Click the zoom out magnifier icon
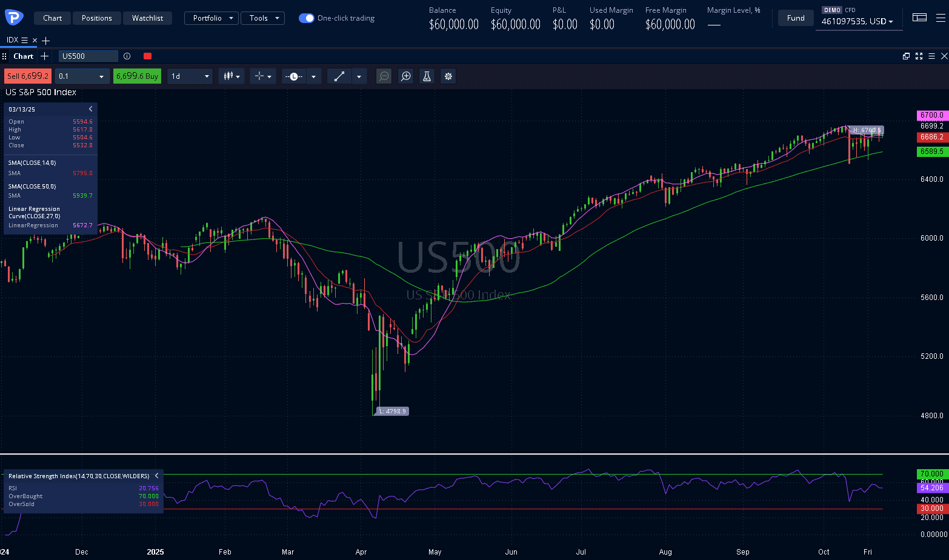The height and width of the screenshot is (560, 949). tap(384, 76)
